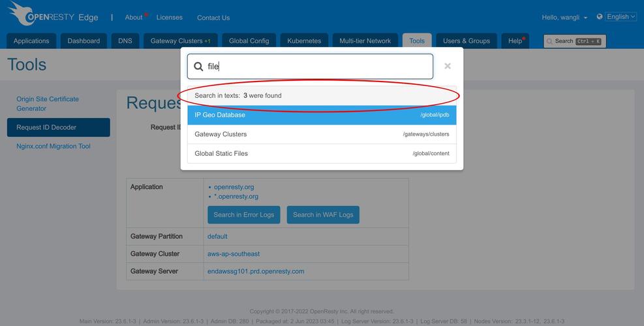This screenshot has height=326, width=644.
Task: Open the Help tab
Action: (x=515, y=41)
